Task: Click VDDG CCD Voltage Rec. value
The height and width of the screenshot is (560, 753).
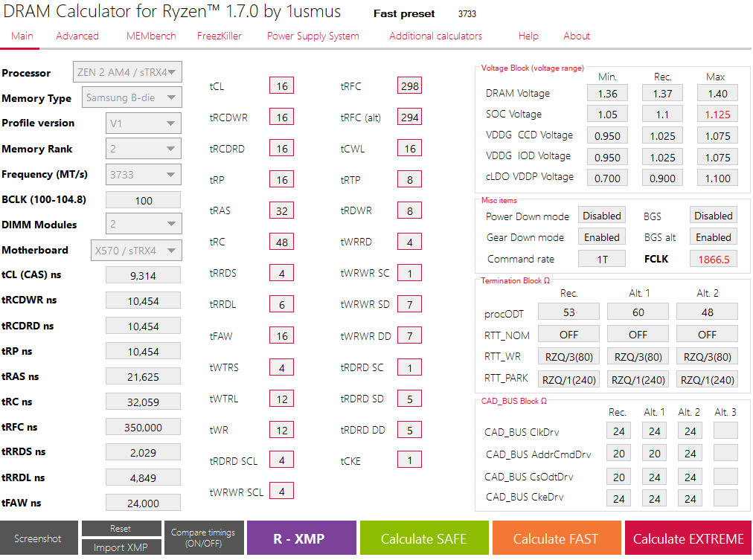Action: pos(662,135)
